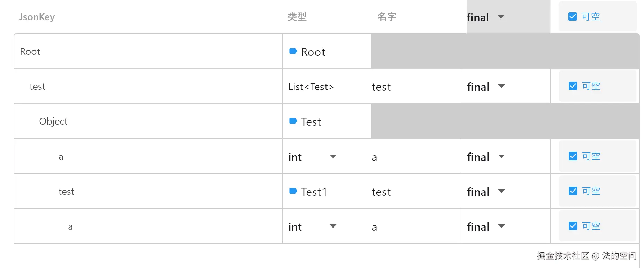
Task: Toggle the header nullable checkbox
Action: [573, 16]
